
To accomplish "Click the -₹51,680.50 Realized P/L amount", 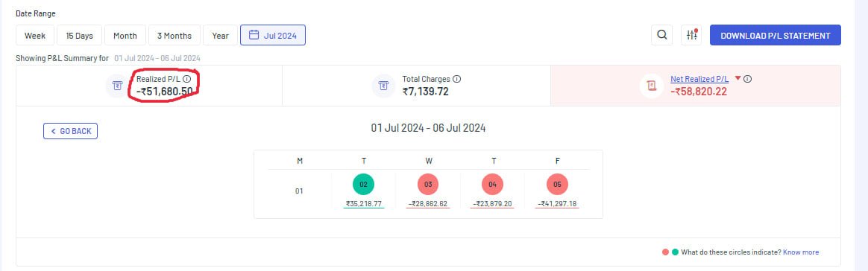I will coord(165,92).
